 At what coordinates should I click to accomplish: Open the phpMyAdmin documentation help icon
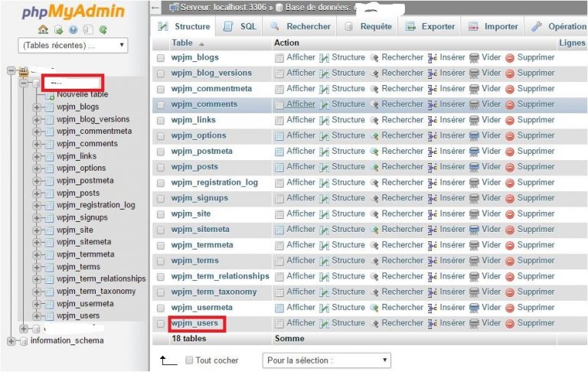[73, 30]
